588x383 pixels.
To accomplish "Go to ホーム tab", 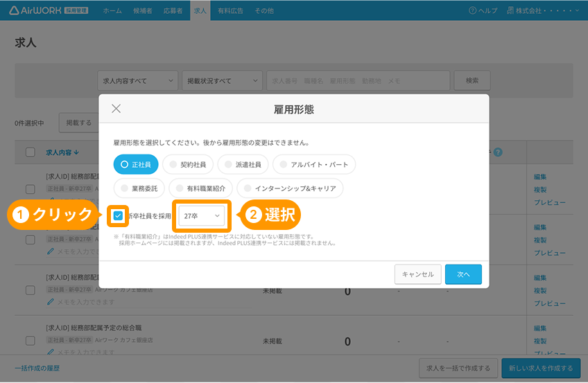I will point(112,10).
